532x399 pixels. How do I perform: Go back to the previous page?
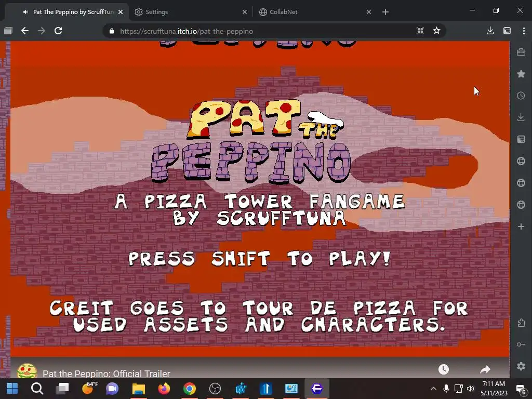25,31
